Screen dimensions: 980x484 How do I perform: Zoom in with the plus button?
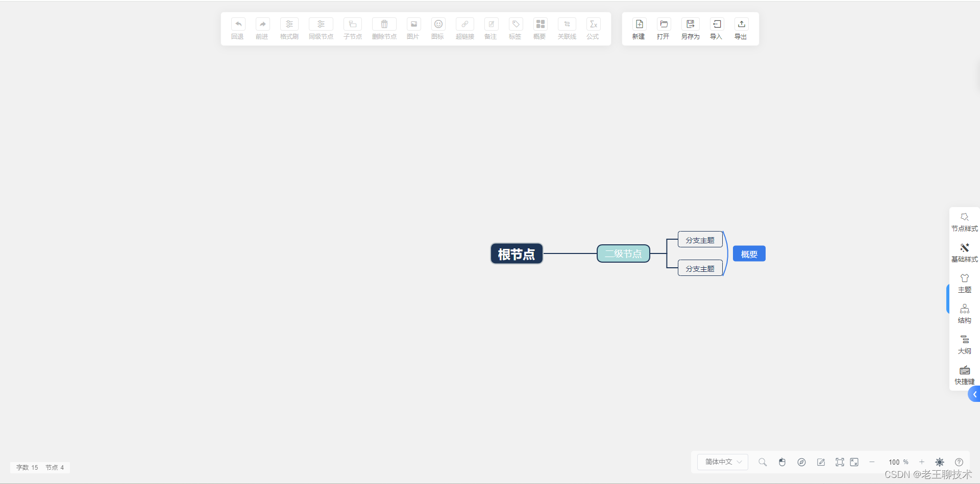click(x=922, y=462)
